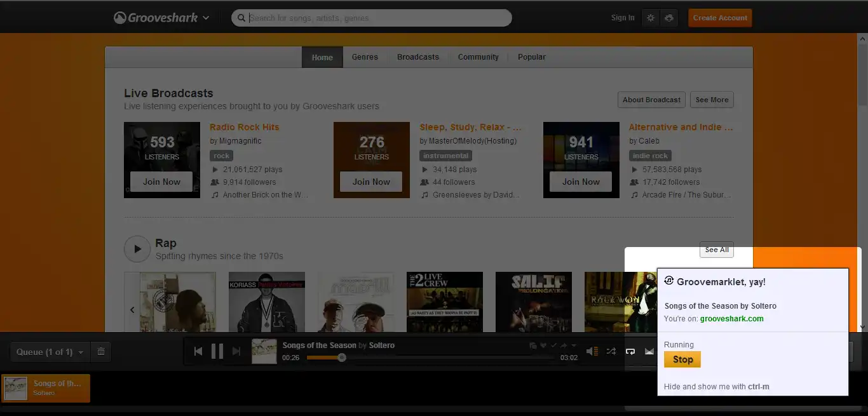The image size is (868, 416).
Task: Click the checkmark icon in player
Action: click(x=553, y=346)
